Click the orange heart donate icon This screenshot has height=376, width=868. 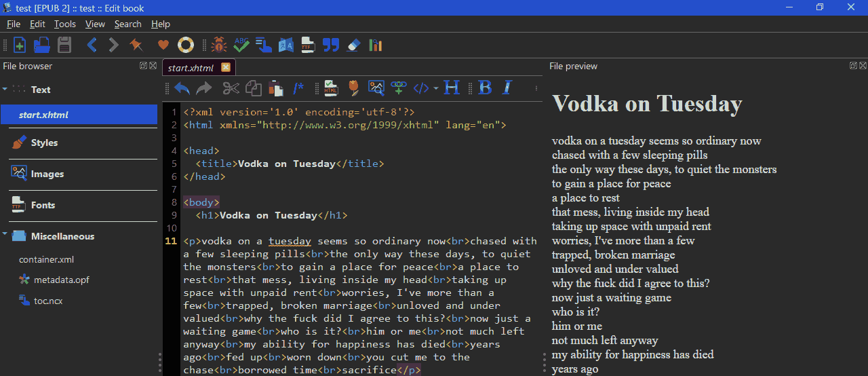tap(163, 45)
